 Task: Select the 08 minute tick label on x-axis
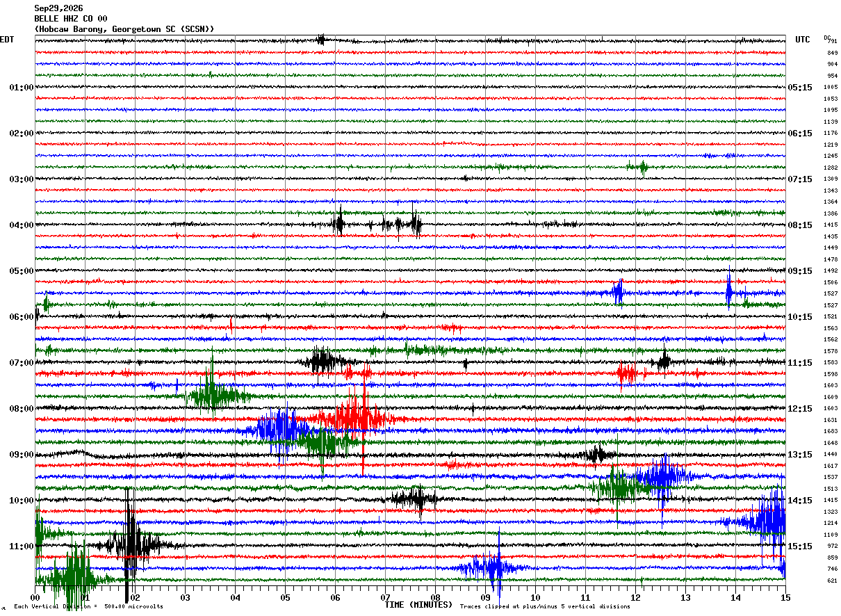coord(435,597)
